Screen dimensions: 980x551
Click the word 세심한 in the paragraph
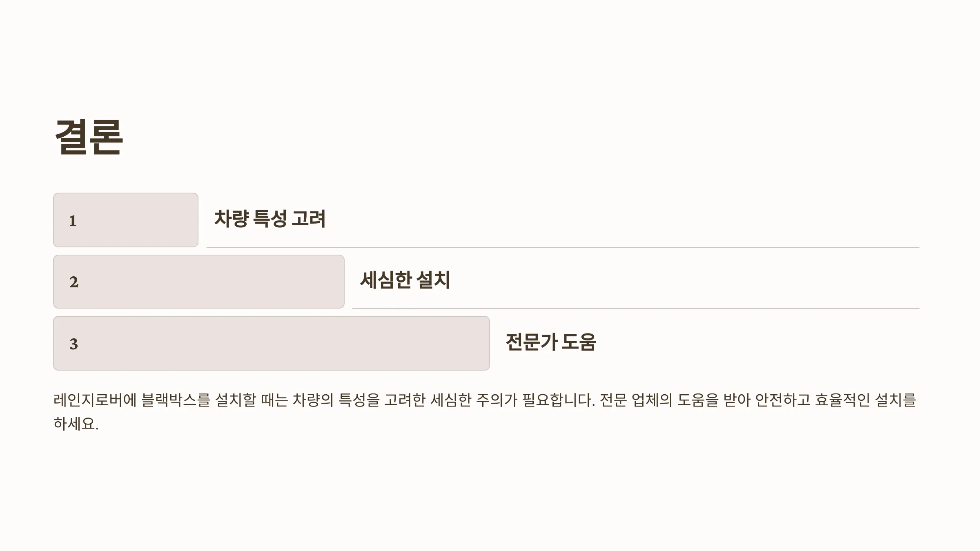[x=451, y=400]
